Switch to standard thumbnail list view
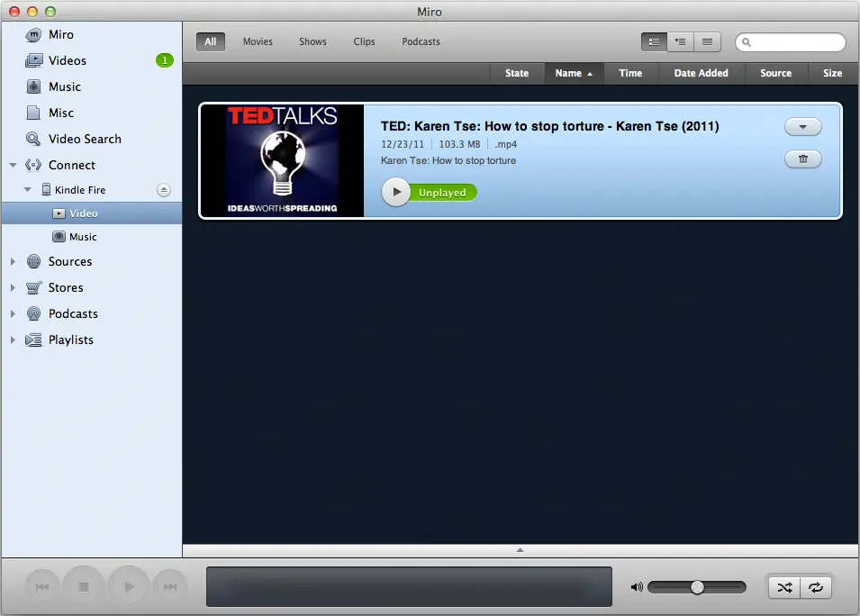 pos(655,41)
